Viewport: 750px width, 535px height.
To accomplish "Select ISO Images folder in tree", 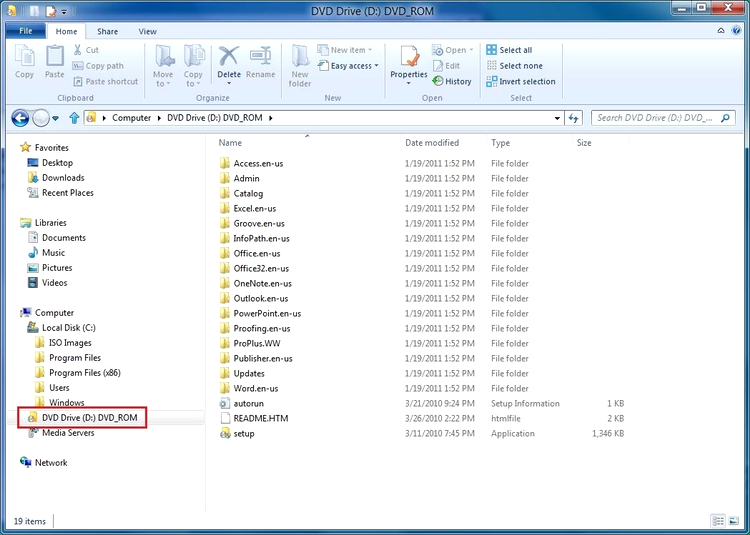I will pyautogui.click(x=63, y=342).
